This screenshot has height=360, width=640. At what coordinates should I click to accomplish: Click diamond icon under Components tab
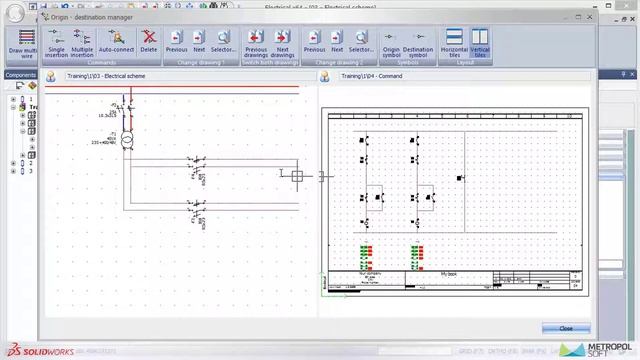tap(32, 86)
